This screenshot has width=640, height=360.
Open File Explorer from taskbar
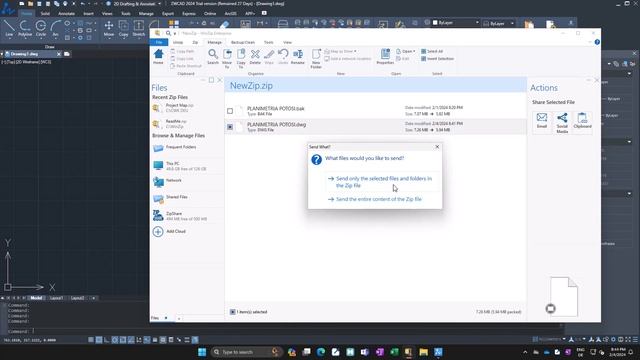tap(423, 352)
